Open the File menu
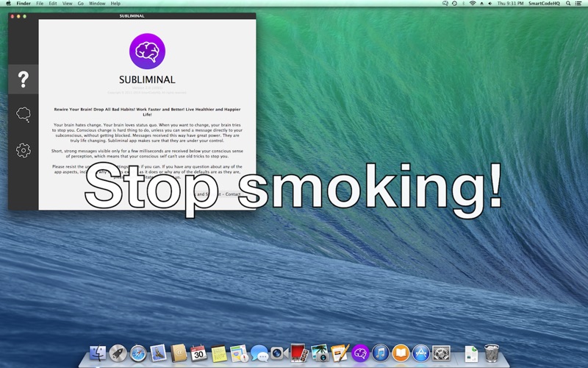Image resolution: width=588 pixels, height=368 pixels. pos(40,4)
